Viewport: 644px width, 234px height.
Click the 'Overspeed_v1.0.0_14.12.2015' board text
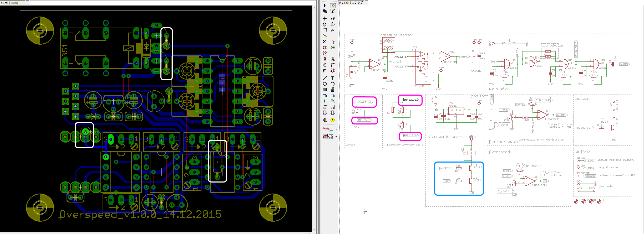click(x=141, y=214)
